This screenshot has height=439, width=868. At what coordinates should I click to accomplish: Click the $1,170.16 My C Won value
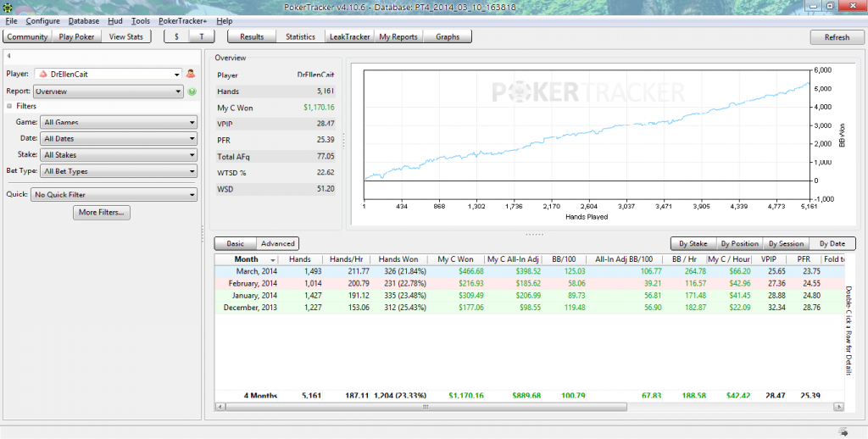click(319, 108)
